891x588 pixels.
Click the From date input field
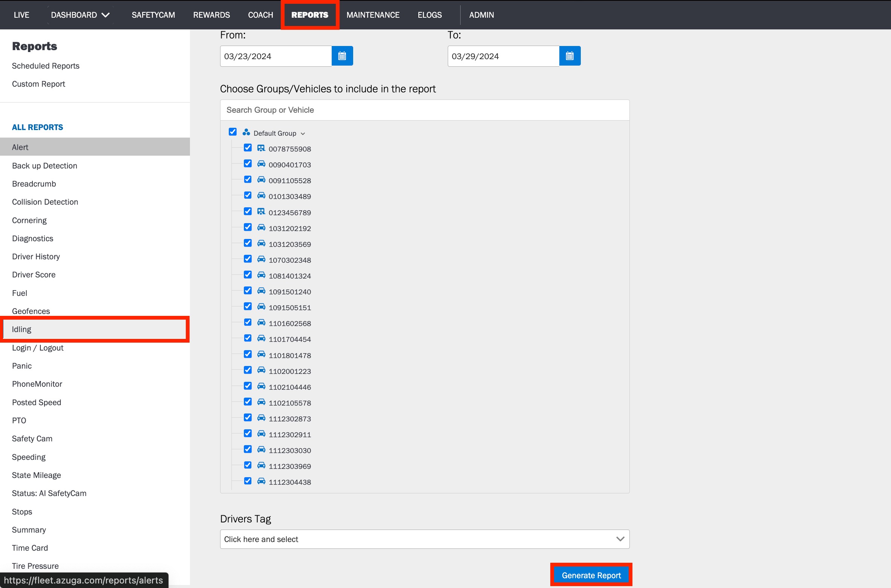click(276, 56)
